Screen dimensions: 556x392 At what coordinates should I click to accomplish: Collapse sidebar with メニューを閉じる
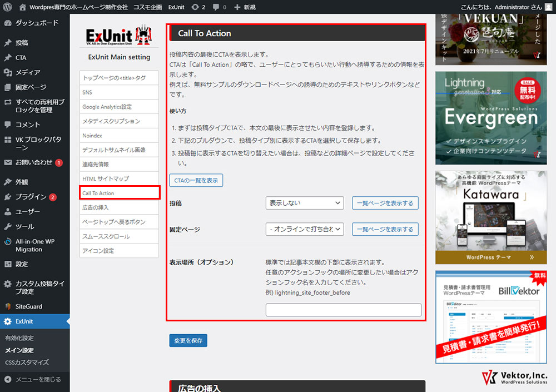tap(38, 380)
